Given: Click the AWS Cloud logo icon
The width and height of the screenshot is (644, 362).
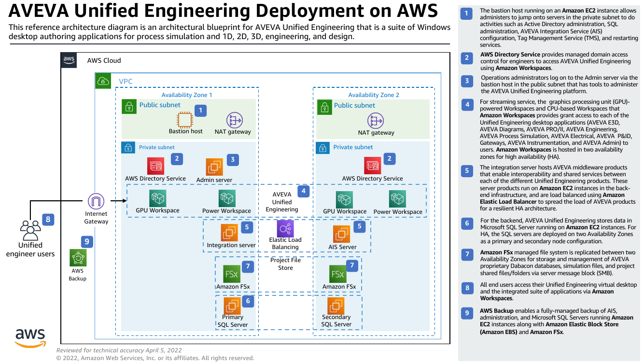Looking at the screenshot, I should click(x=69, y=60).
